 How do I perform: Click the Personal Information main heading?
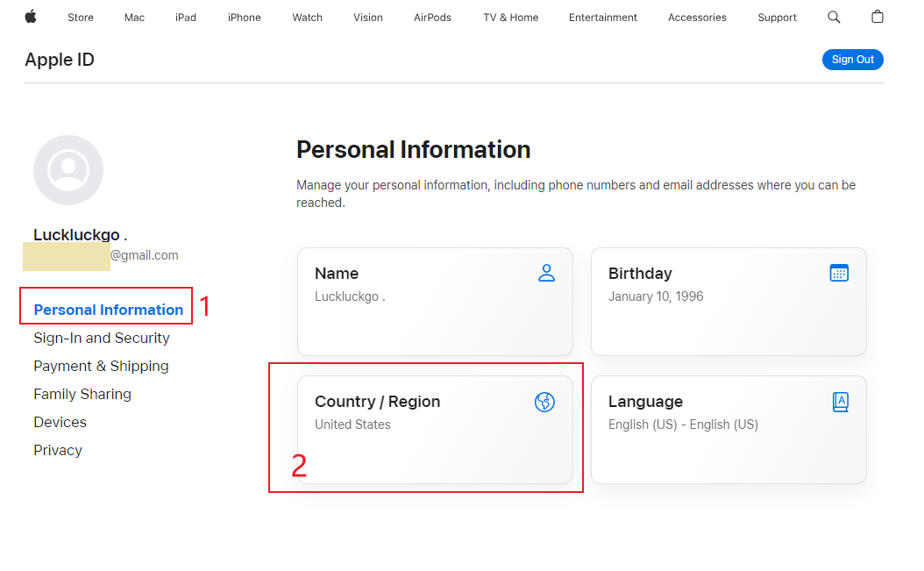413,150
